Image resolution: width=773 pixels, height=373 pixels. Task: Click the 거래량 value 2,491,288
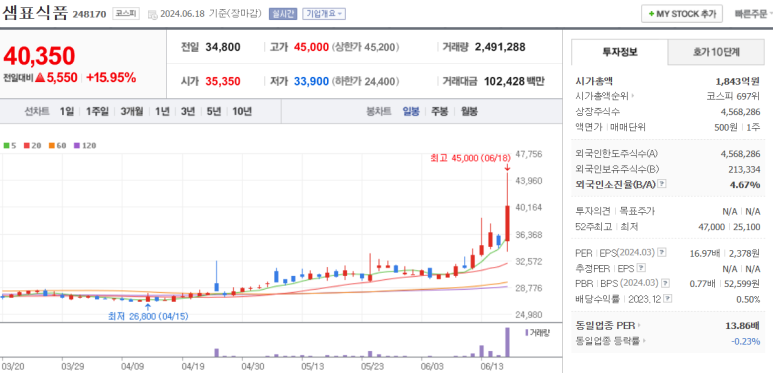500,47
